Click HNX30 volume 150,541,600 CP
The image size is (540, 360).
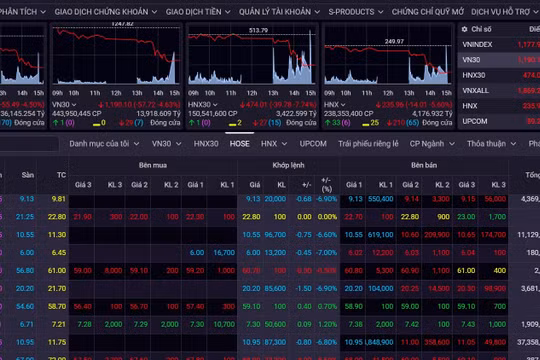[212, 114]
